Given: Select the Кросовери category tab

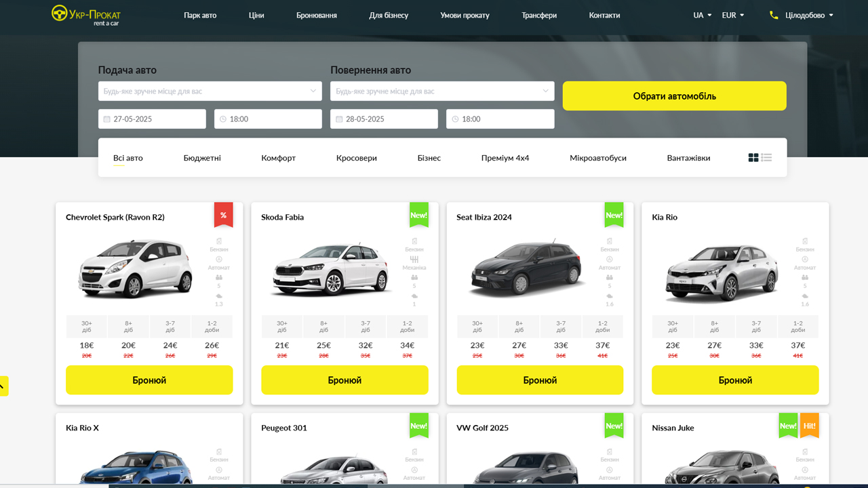Looking at the screenshot, I should point(357,158).
